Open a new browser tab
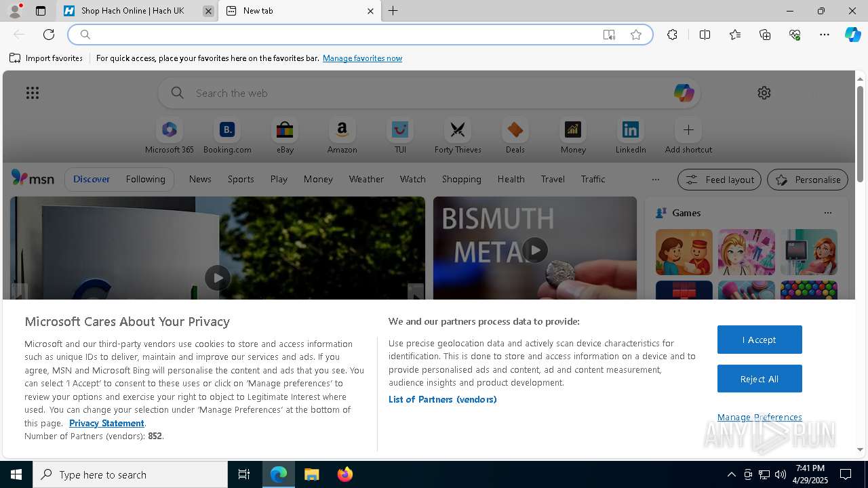868x488 pixels. [393, 11]
